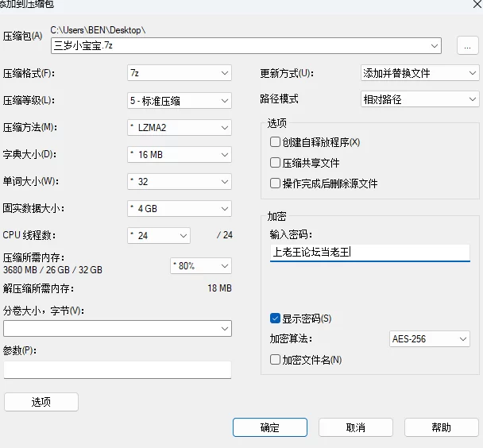Enable 加密文件名 checkbox
The image size is (483, 448).
(x=276, y=360)
